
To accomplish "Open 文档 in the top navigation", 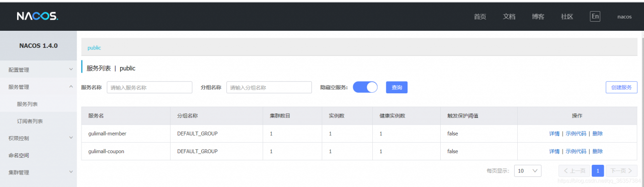I will point(509,17).
